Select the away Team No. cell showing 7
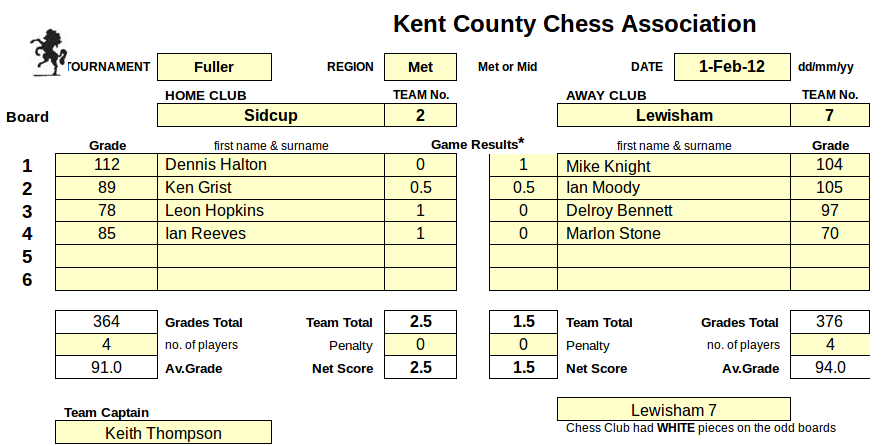The image size is (895, 446). click(830, 115)
